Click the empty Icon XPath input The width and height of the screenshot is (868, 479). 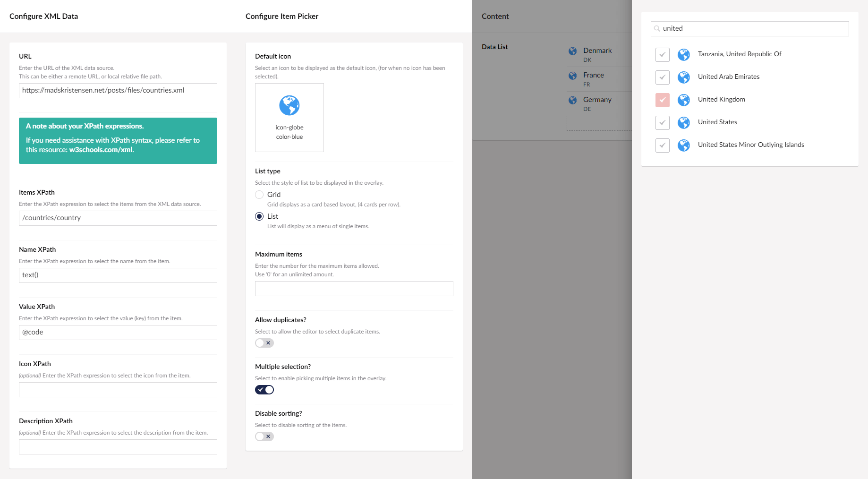coord(118,390)
